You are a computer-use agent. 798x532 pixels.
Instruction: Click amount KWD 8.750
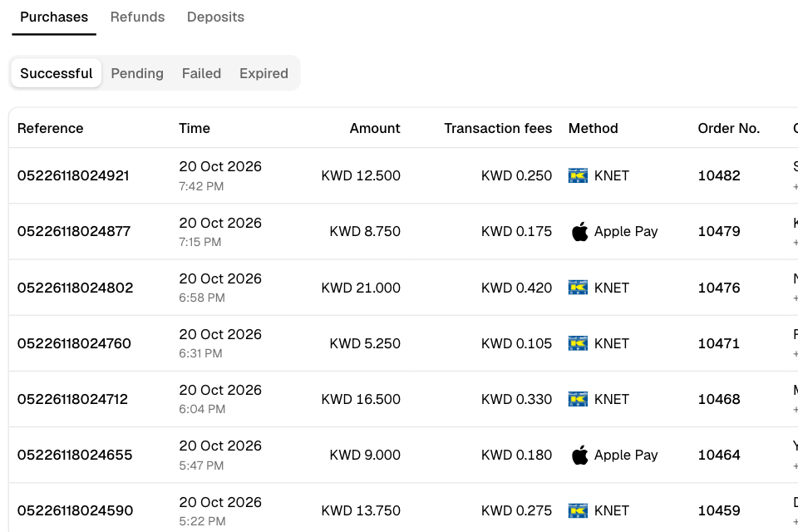(x=365, y=231)
